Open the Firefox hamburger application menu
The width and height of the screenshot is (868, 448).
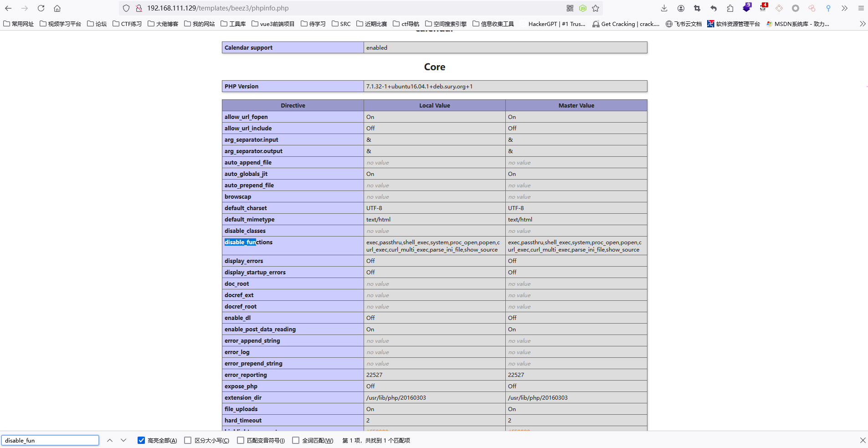[x=861, y=8]
